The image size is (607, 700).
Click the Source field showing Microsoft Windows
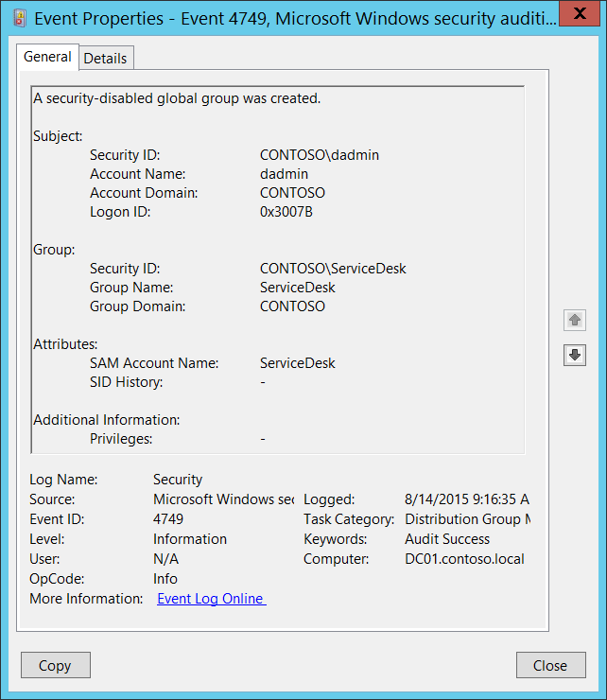[x=223, y=499]
